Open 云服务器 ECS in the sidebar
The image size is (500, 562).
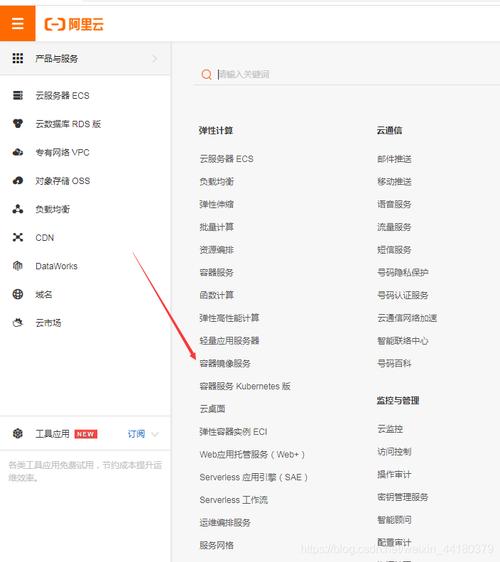[x=62, y=95]
